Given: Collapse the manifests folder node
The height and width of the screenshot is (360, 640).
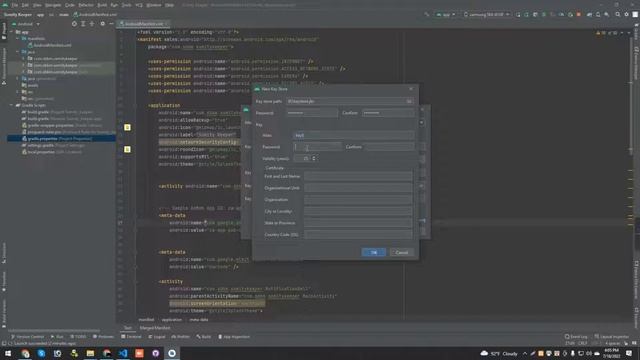Looking at the screenshot, I should click(x=18, y=38).
